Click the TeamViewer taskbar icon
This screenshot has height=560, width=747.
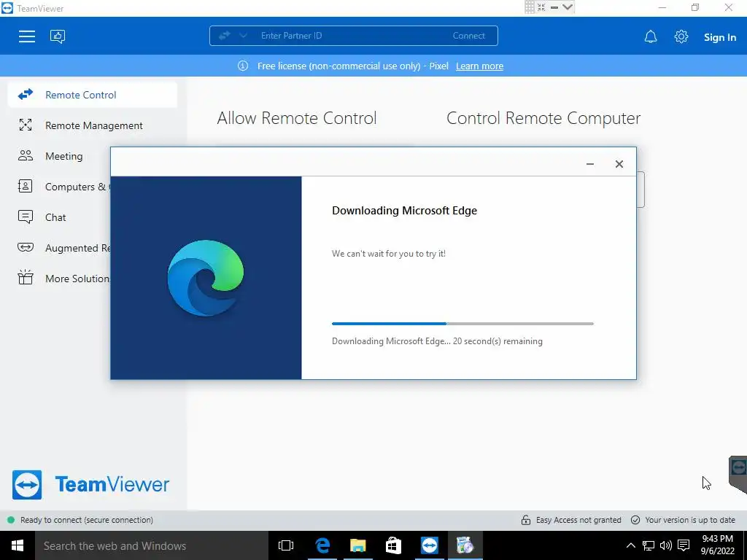click(x=429, y=545)
